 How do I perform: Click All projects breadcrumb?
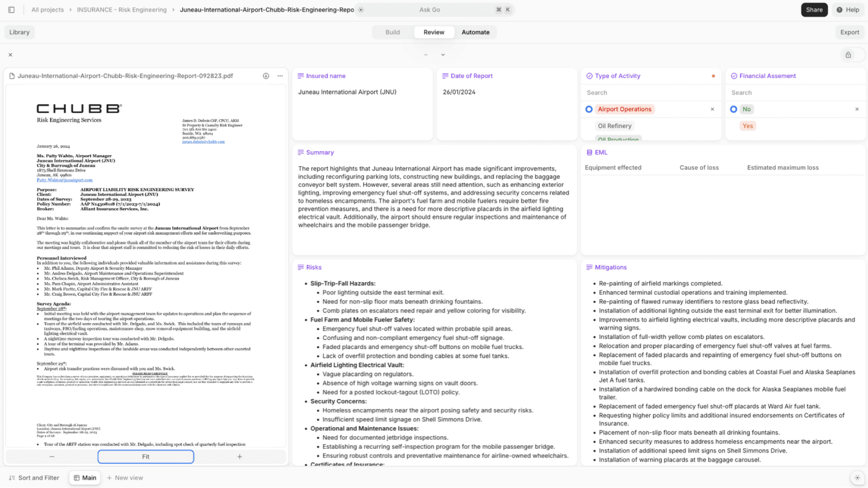point(47,9)
